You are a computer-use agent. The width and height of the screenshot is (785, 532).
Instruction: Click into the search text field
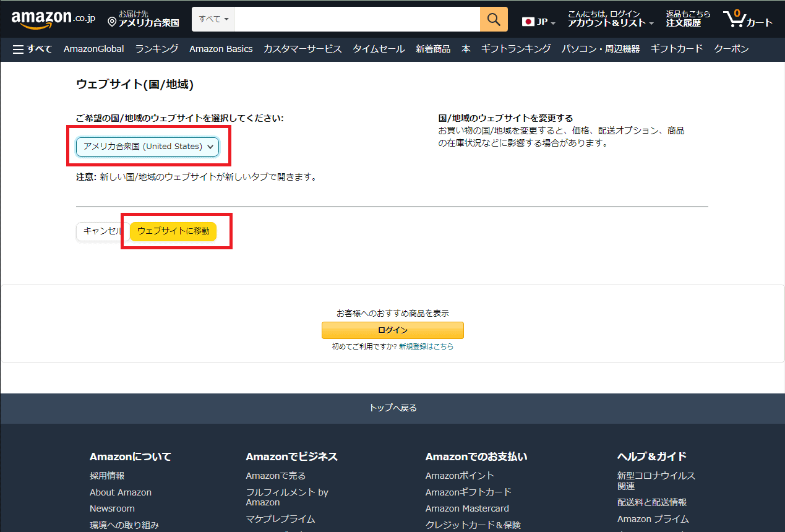pyautogui.click(x=357, y=19)
